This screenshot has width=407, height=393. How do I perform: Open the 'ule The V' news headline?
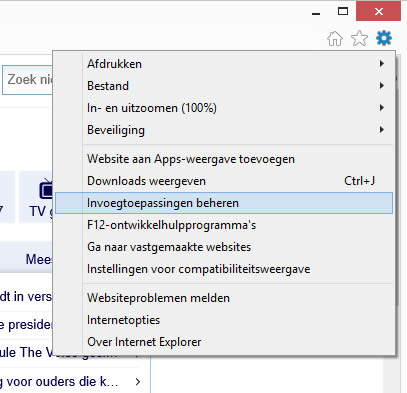(26, 353)
